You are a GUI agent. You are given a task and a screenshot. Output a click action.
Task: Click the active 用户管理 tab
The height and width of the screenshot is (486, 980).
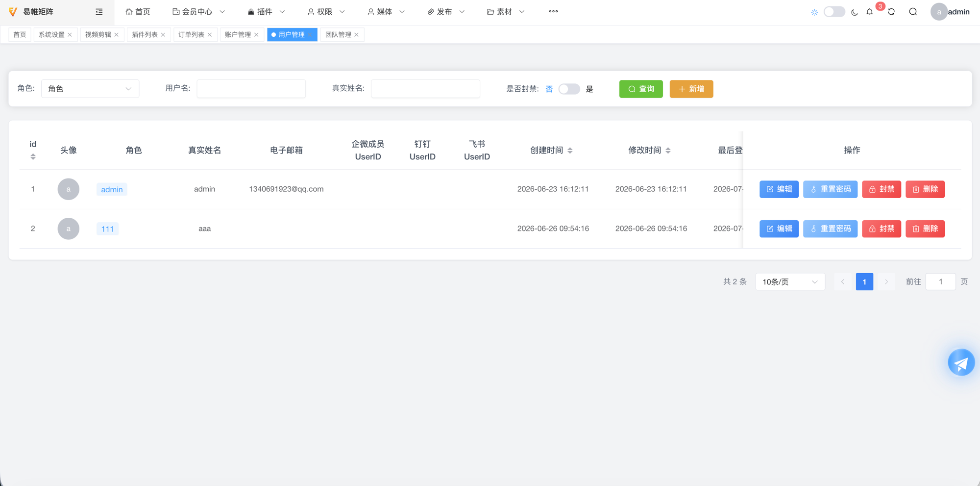click(x=292, y=35)
